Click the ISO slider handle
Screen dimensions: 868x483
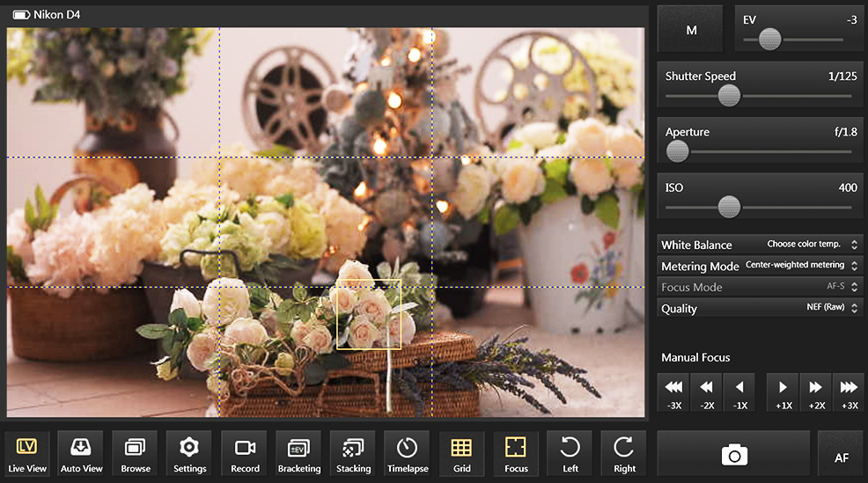tap(729, 207)
